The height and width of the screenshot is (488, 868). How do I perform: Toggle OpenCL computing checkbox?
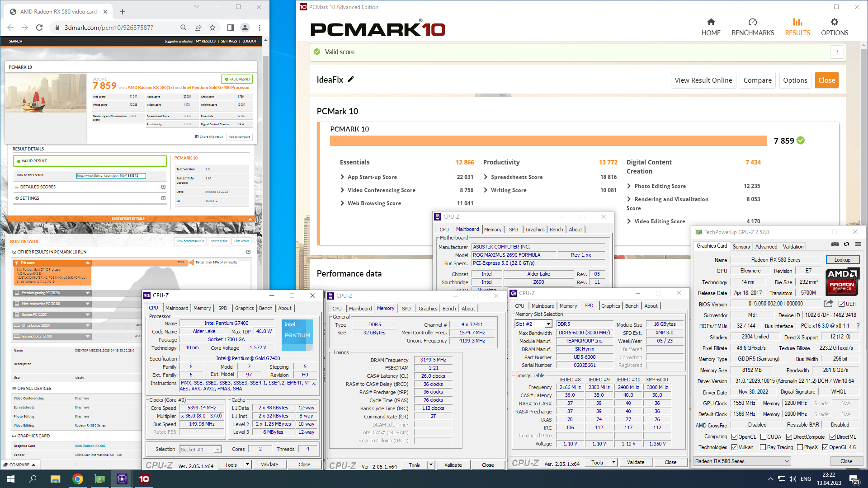(x=735, y=437)
